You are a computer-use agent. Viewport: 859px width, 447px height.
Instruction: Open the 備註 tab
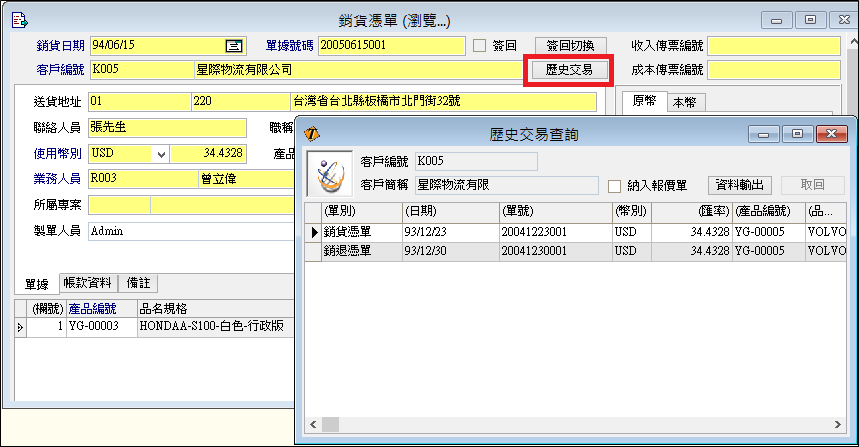(140, 283)
